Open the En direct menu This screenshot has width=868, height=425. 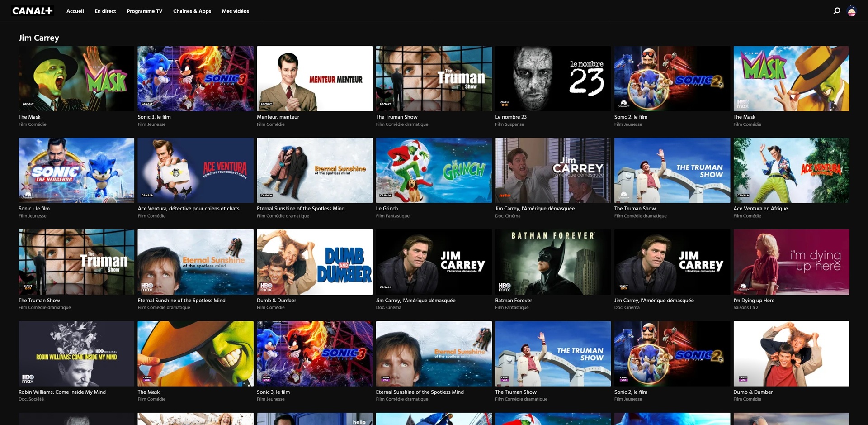click(x=105, y=11)
